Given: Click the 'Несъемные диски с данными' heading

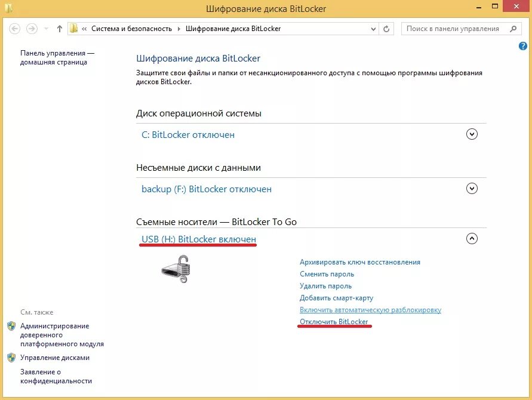Looking at the screenshot, I should pos(198,168).
